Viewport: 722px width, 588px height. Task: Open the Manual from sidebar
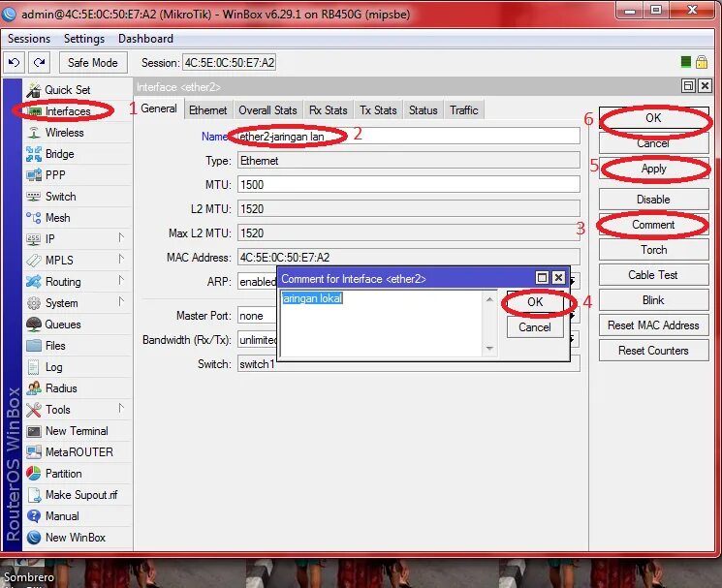[x=78, y=515]
